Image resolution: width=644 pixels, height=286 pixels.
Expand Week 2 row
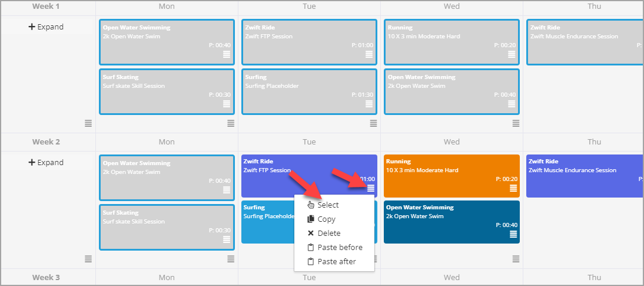coord(46,163)
